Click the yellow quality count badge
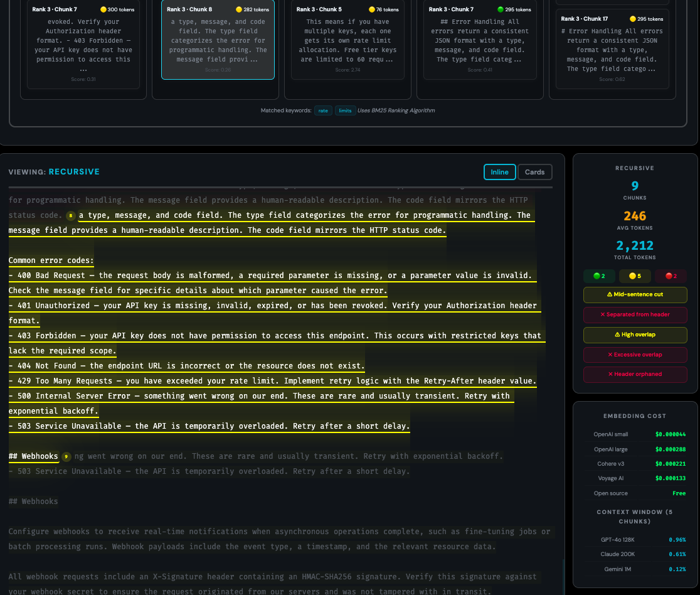Screen dimensions: 700x595 [x=635, y=276]
